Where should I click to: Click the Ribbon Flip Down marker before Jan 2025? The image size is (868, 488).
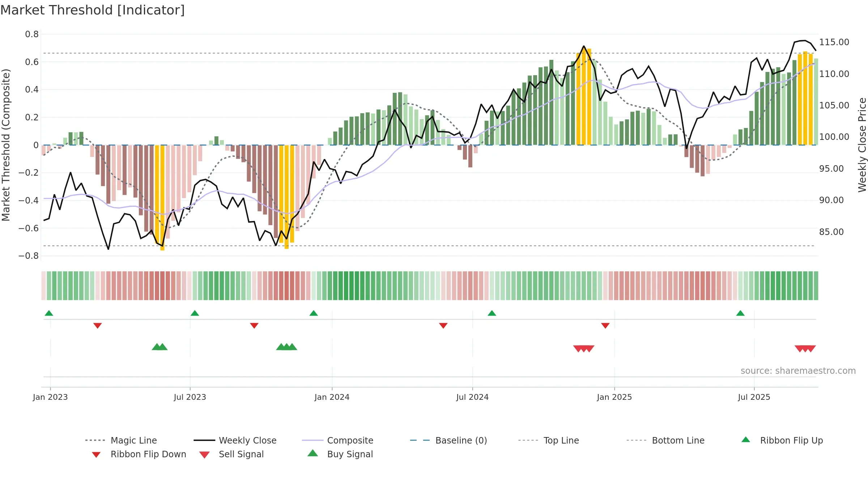tap(605, 326)
